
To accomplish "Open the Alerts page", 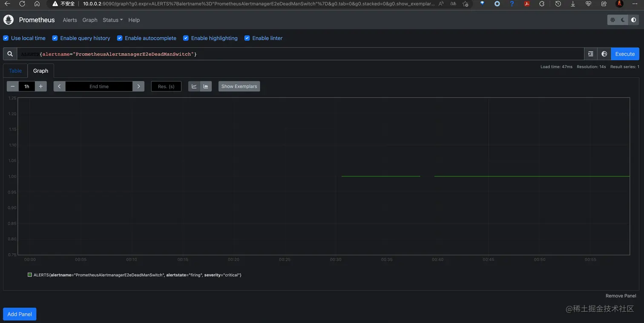I will pyautogui.click(x=70, y=20).
